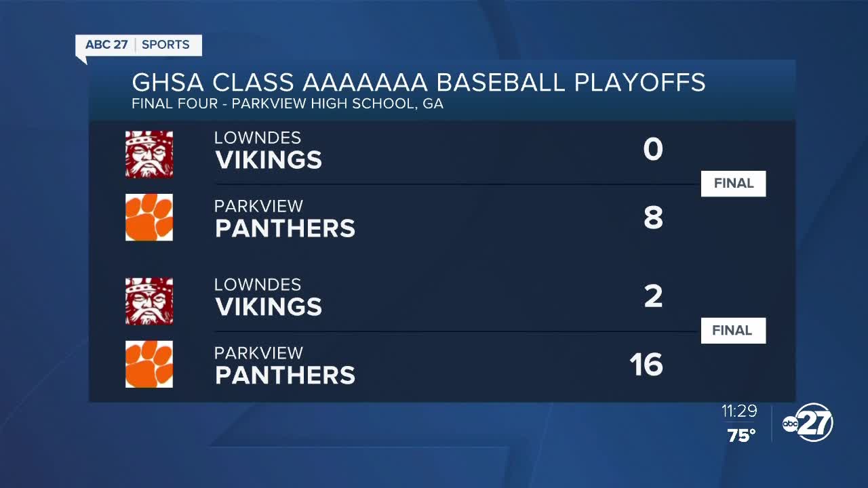Open the SPORTS section label
868x488 pixels.
[166, 45]
